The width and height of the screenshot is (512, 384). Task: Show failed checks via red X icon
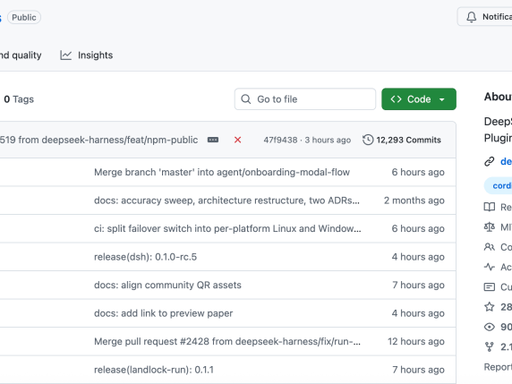237,140
